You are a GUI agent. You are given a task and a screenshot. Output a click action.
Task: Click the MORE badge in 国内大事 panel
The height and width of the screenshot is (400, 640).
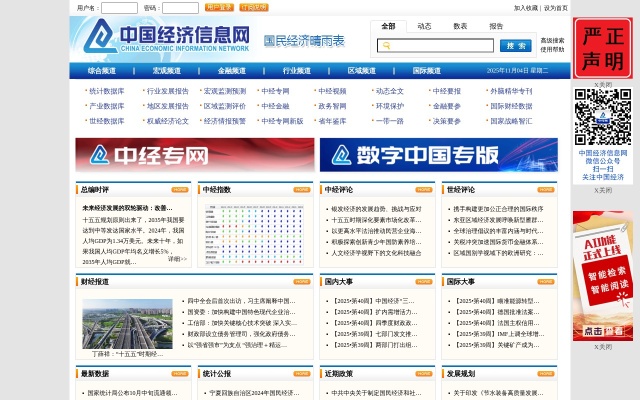pyautogui.click(x=424, y=282)
